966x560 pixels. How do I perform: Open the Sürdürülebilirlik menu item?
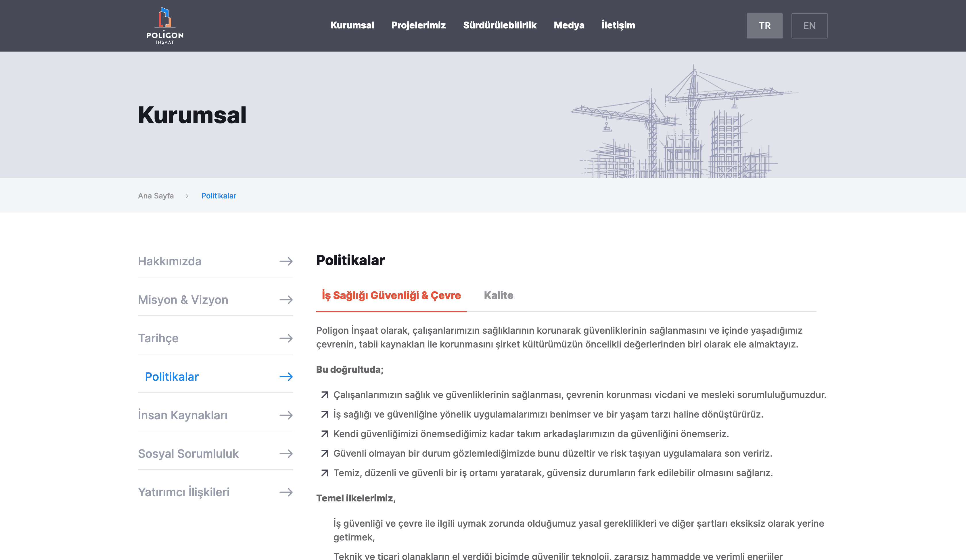tap(499, 25)
